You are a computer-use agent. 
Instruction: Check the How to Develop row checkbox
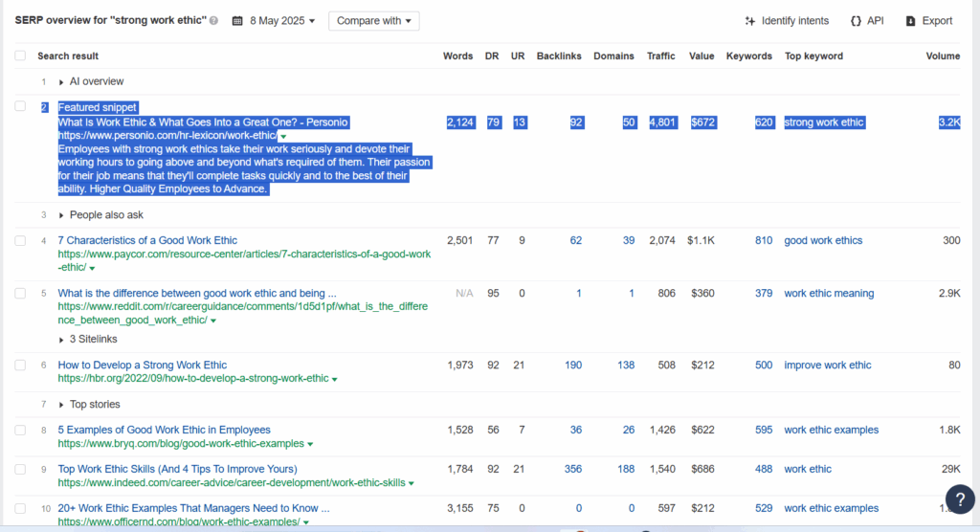point(21,366)
